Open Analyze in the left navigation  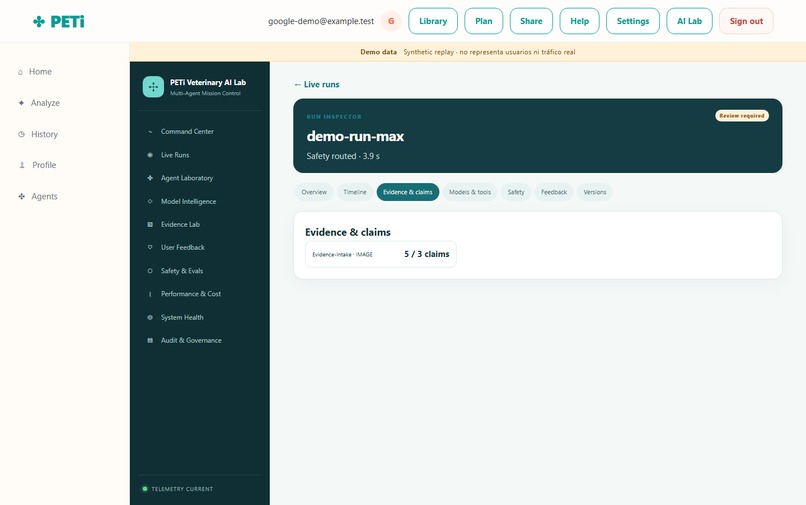(x=45, y=103)
